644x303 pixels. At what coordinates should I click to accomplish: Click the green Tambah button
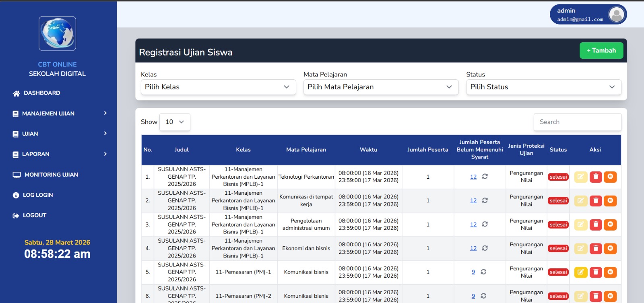(x=601, y=51)
